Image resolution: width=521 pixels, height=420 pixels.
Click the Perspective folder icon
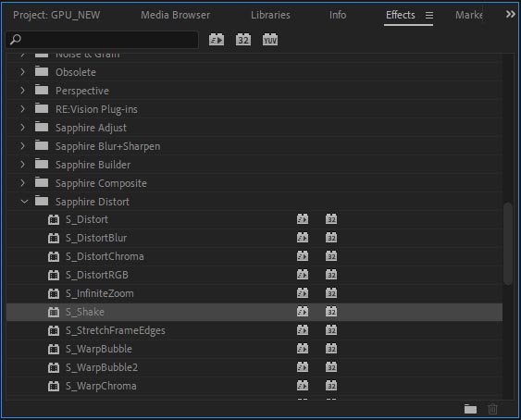pos(42,90)
